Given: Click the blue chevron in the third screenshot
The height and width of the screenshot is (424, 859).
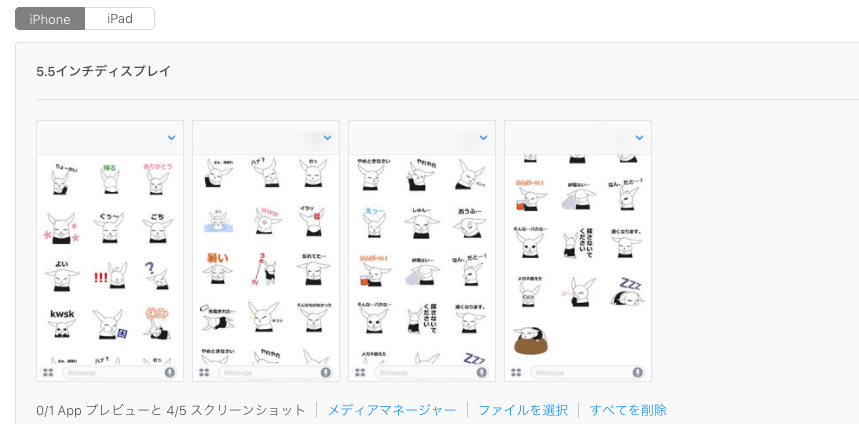Looking at the screenshot, I should pyautogui.click(x=483, y=137).
